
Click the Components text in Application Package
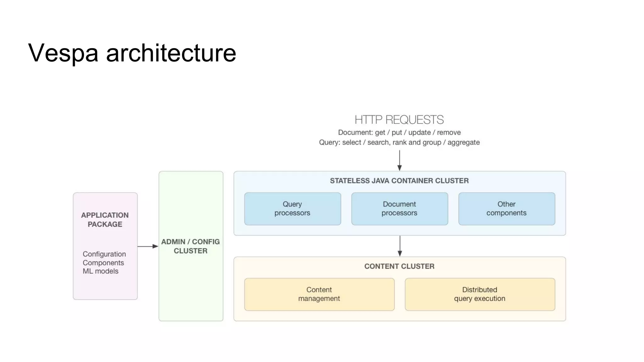point(103,263)
